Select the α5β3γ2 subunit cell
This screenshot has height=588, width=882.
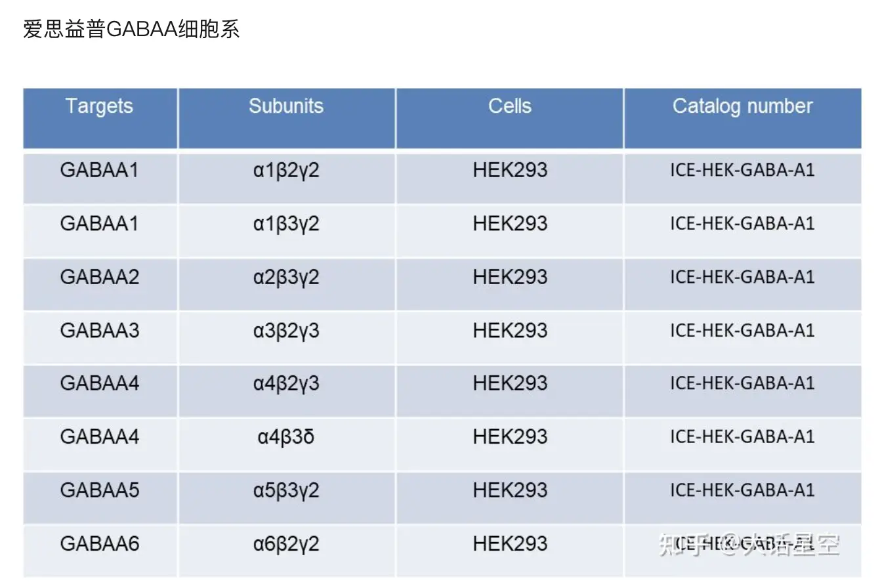(x=286, y=497)
